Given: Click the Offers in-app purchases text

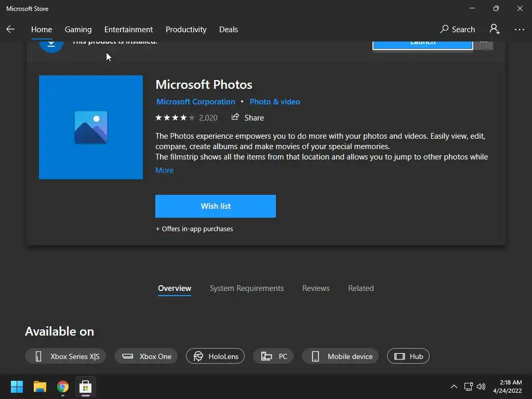Looking at the screenshot, I should [194, 229].
